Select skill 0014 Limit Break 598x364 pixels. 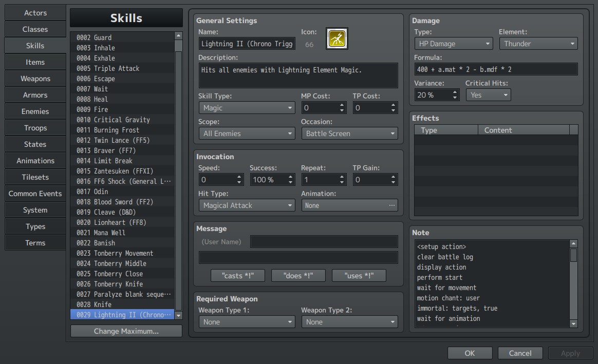(x=122, y=161)
